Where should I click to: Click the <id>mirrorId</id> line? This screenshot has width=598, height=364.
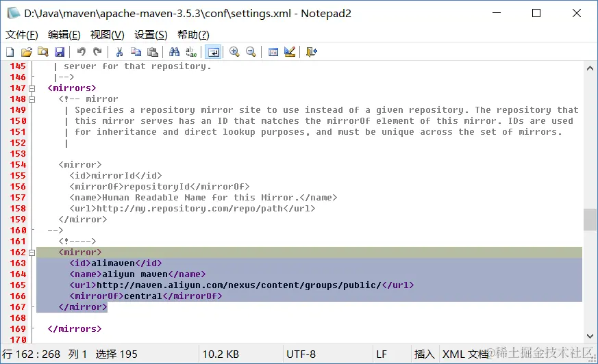coord(116,176)
